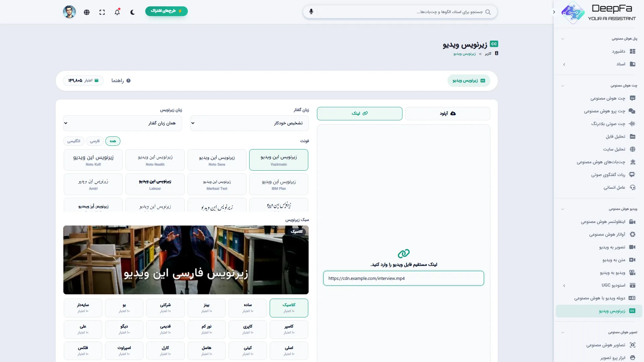This screenshot has height=362, width=644.
Task: Toggle dark mode moon icon
Action: point(132,12)
